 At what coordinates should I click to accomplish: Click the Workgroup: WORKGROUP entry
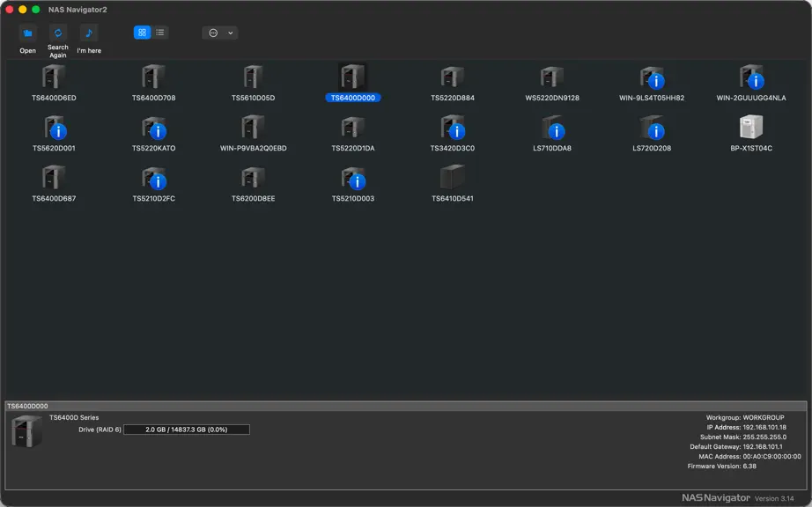tap(745, 417)
